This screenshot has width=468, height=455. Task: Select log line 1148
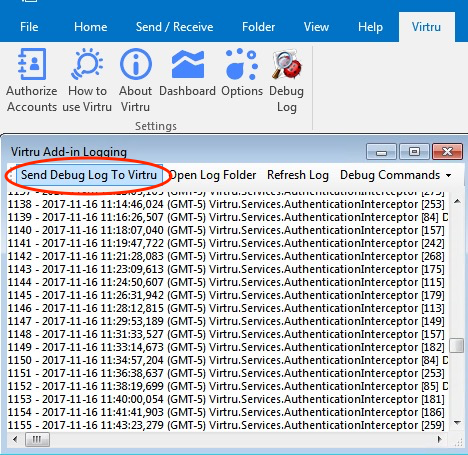coord(226,334)
